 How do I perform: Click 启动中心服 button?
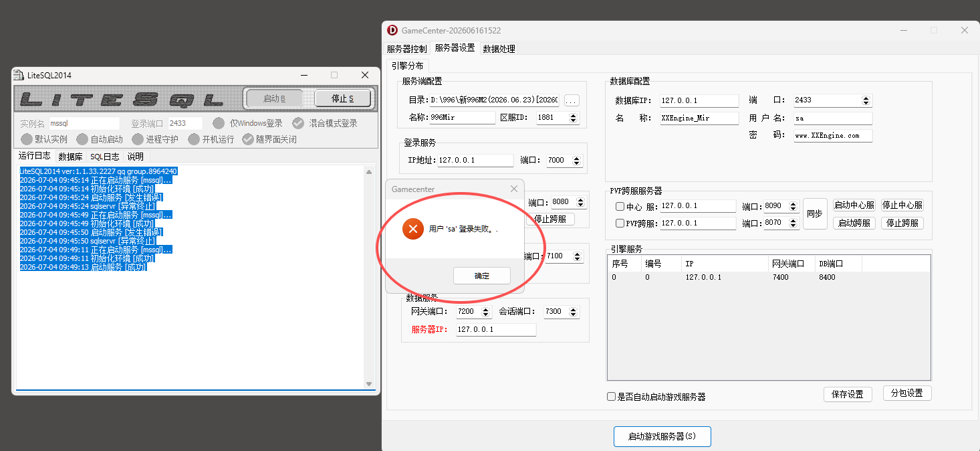[854, 205]
